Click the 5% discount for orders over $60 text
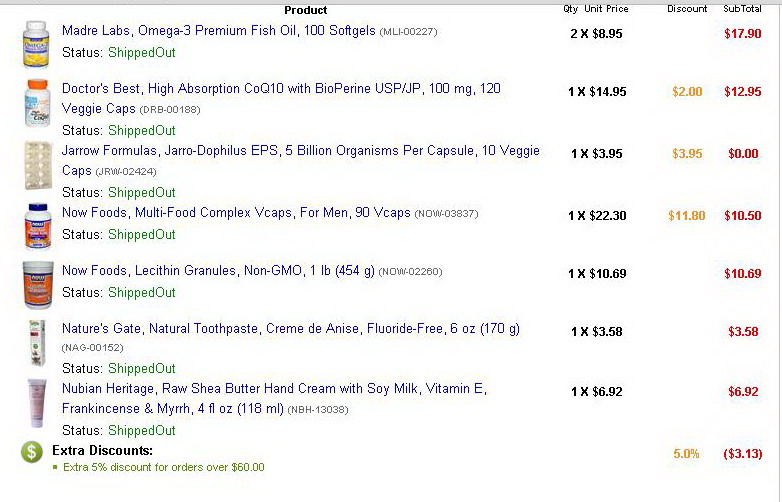The width and height of the screenshot is (782, 502). pyautogui.click(x=164, y=467)
